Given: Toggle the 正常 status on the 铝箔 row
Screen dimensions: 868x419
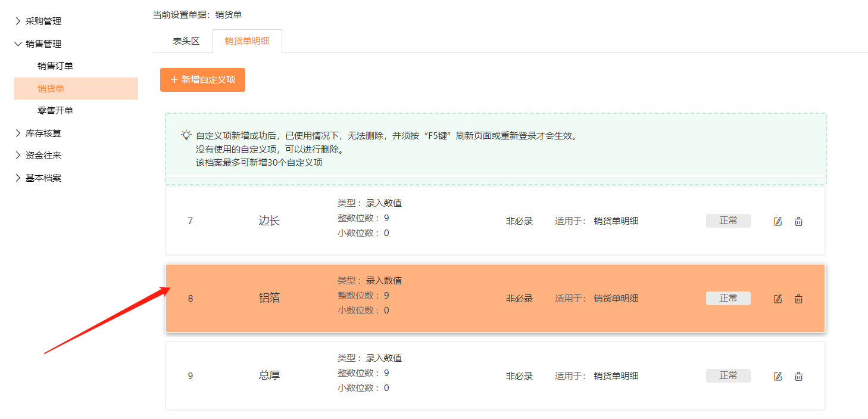Looking at the screenshot, I should tap(728, 298).
